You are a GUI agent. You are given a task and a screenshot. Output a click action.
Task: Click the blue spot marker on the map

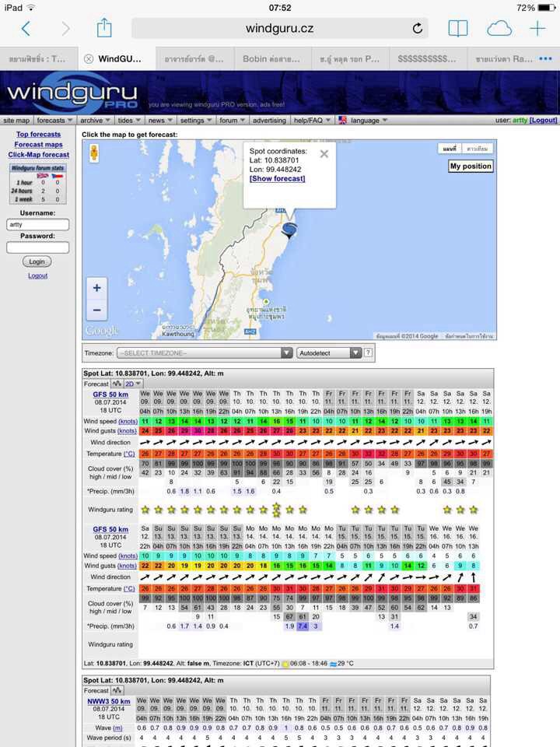(x=289, y=230)
